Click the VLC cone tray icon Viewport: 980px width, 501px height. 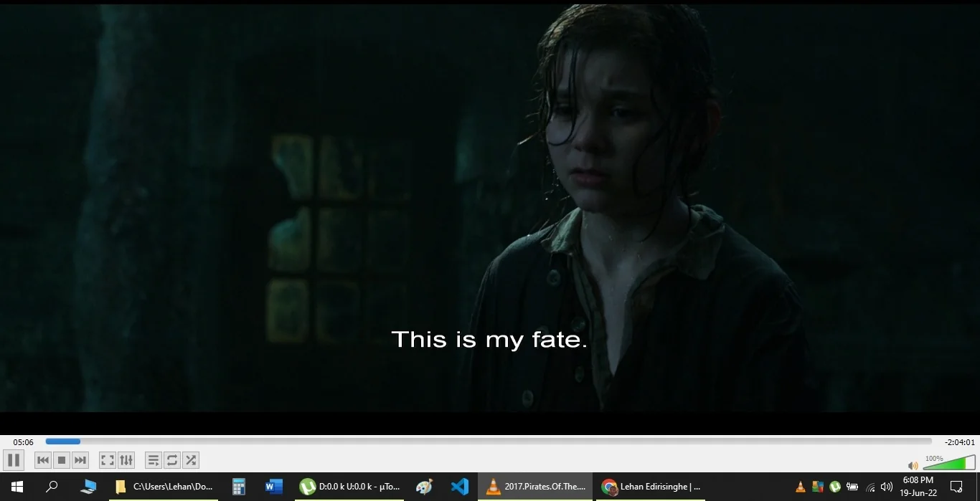coord(801,487)
